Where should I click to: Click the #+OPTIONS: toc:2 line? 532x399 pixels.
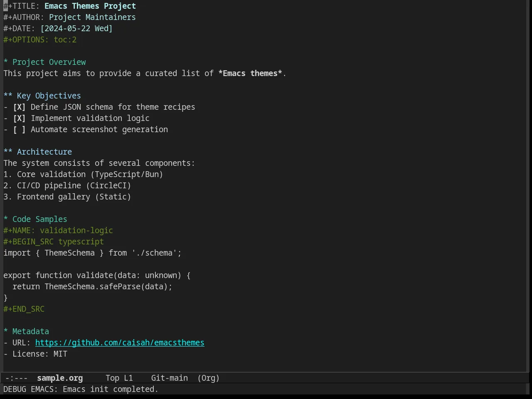40,39
